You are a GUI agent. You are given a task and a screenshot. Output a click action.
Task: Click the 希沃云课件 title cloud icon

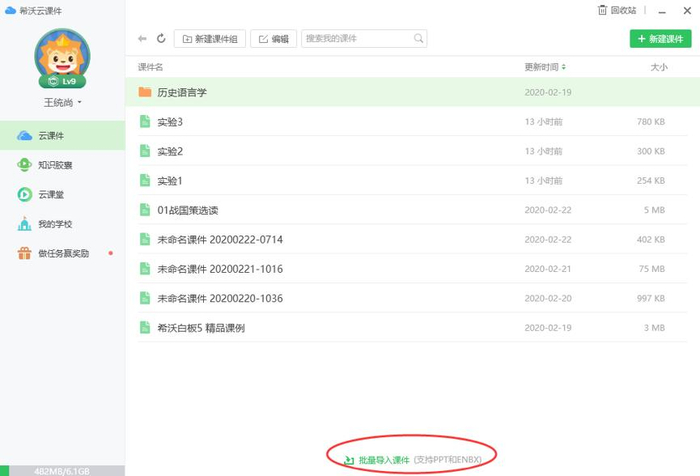tap(10, 10)
